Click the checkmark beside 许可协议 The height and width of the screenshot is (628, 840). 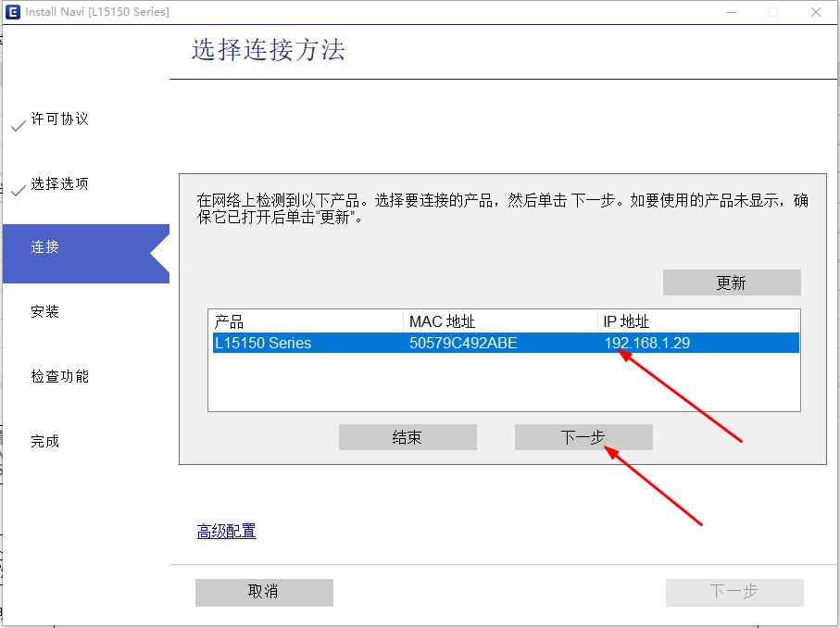(18, 126)
